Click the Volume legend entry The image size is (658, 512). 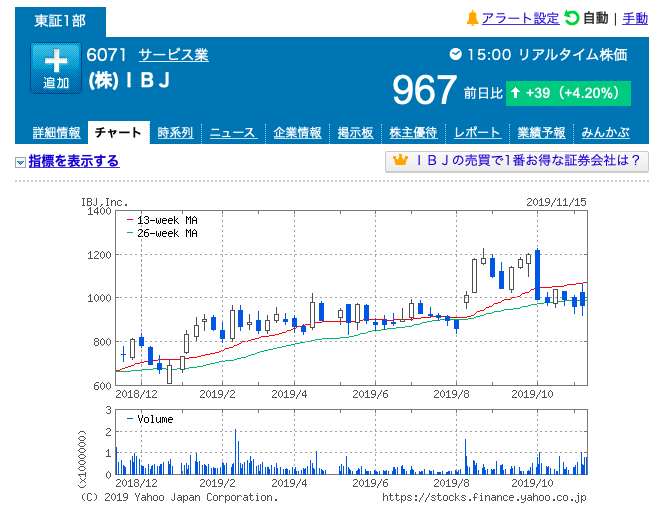coord(150,419)
